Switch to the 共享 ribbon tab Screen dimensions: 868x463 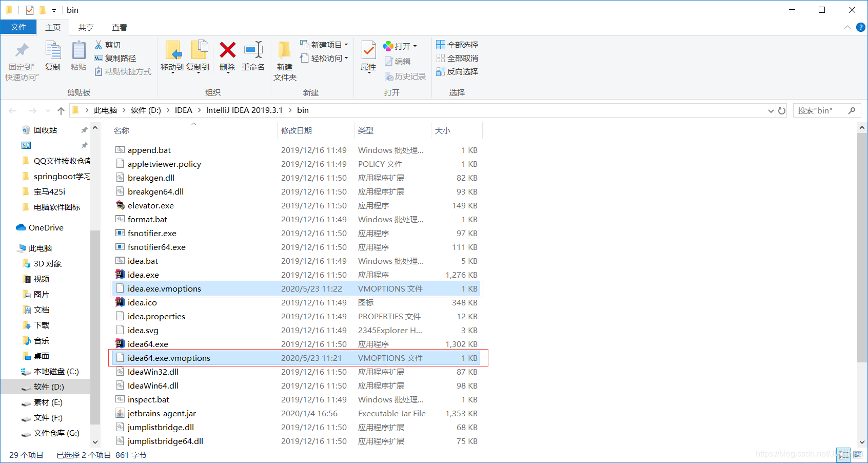tap(86, 28)
